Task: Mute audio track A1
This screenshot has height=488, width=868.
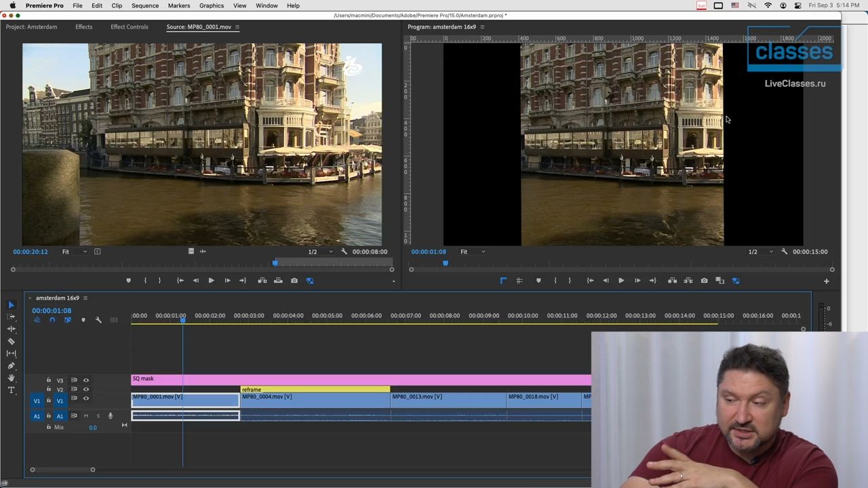Action: point(86,416)
